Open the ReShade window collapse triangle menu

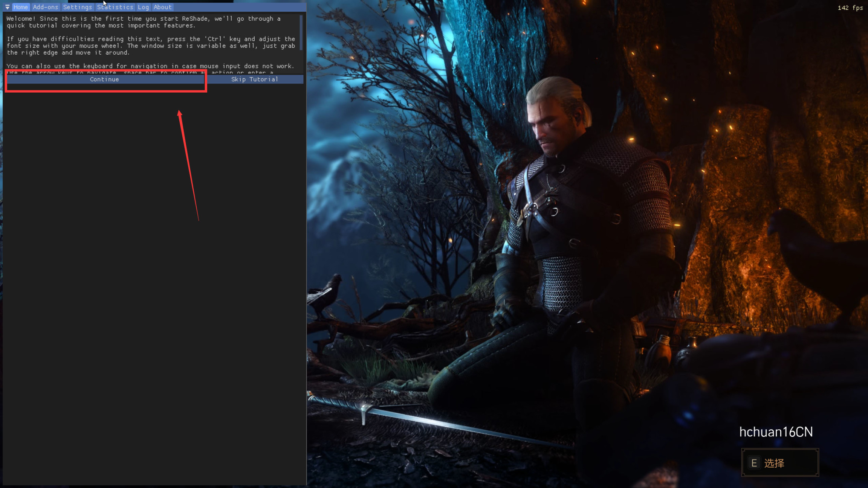click(x=7, y=7)
